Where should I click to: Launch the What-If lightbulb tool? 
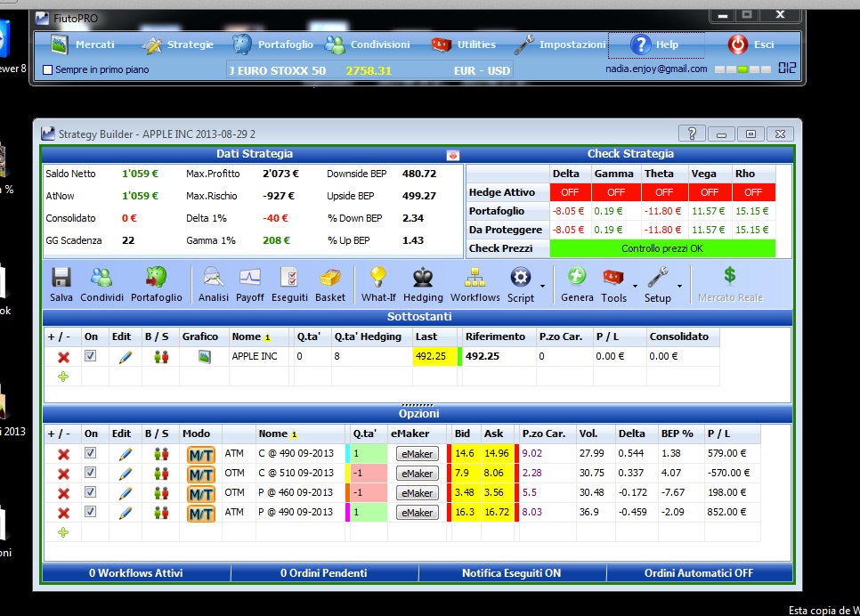point(377,278)
